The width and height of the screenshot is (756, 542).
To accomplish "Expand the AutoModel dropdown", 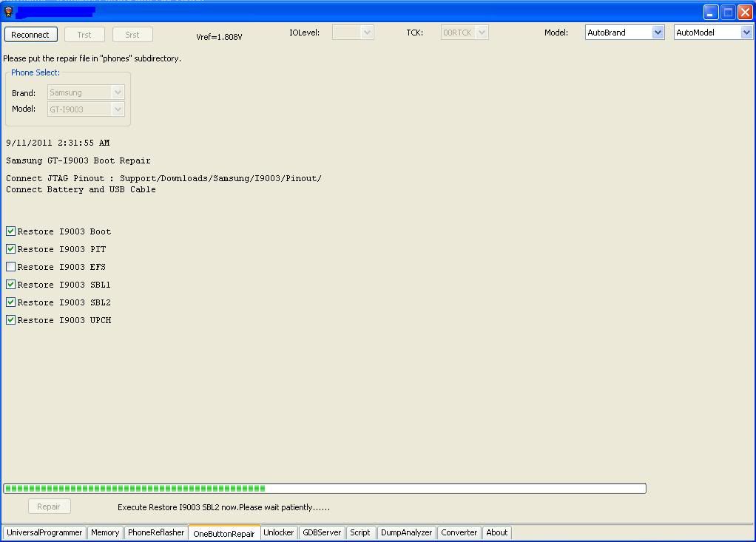I will coord(713,33).
